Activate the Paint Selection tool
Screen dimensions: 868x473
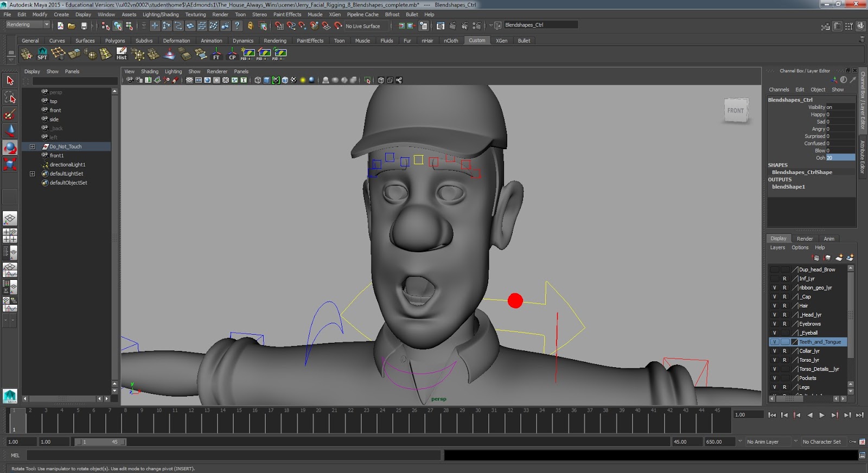[x=10, y=114]
